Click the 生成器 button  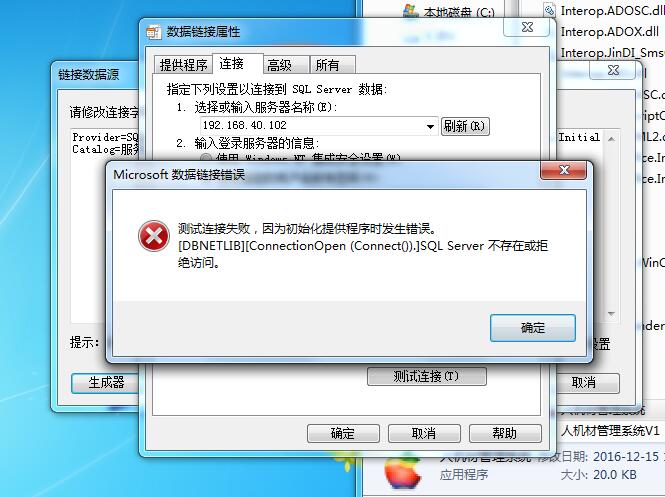pyautogui.click(x=106, y=383)
